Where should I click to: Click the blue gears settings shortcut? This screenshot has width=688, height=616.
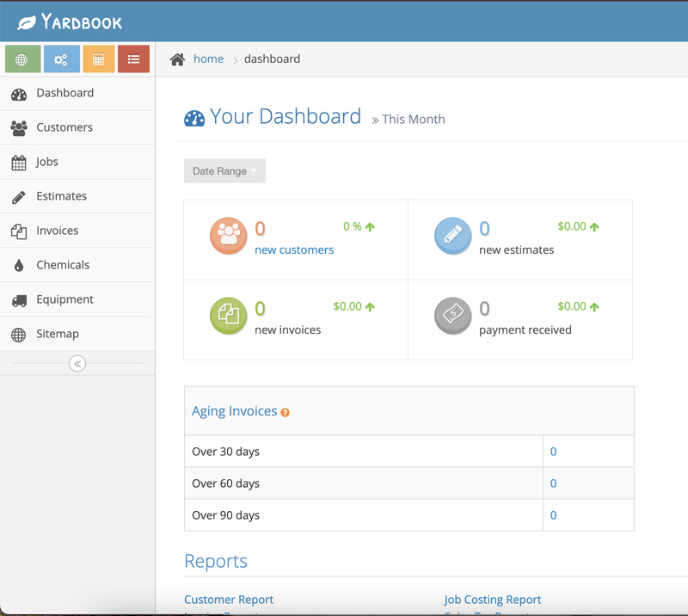61,59
